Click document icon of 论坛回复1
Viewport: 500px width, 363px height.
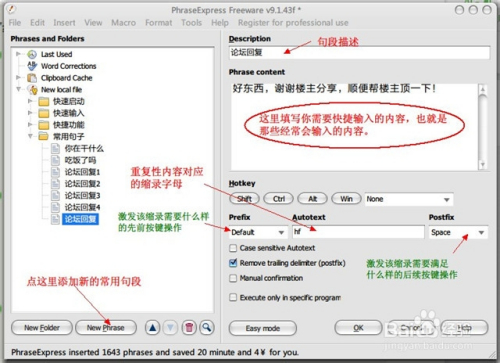coord(55,172)
